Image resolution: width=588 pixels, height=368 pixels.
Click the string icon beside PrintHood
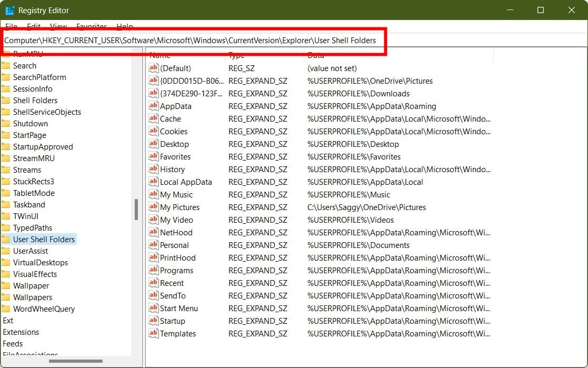click(153, 257)
